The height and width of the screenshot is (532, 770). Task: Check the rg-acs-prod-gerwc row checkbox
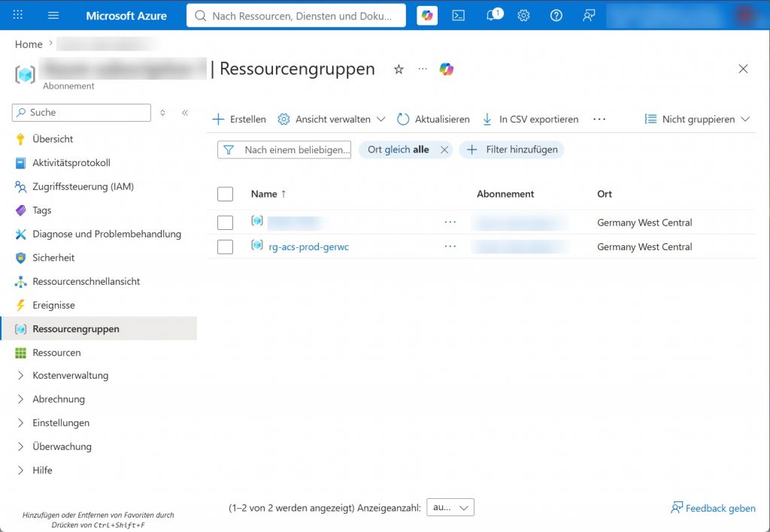(x=225, y=246)
